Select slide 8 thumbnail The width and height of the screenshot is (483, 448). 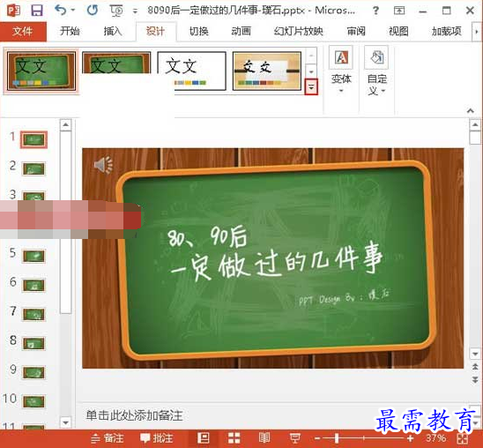click(33, 343)
